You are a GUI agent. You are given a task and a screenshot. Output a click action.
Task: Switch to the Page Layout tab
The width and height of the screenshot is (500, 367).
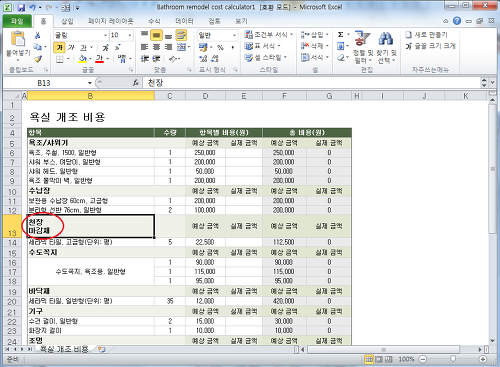(x=111, y=21)
